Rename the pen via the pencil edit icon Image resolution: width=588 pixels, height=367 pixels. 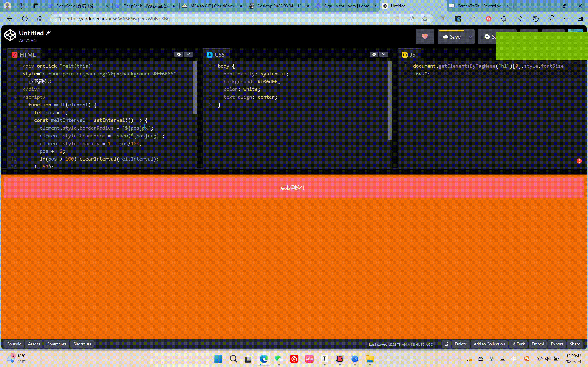[48, 32]
